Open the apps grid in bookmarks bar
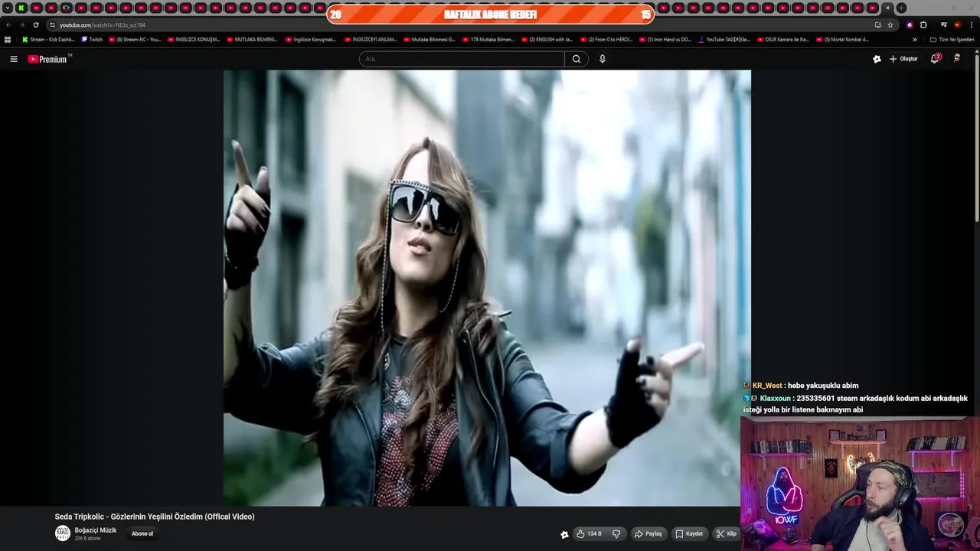980x551 pixels. 8,39
